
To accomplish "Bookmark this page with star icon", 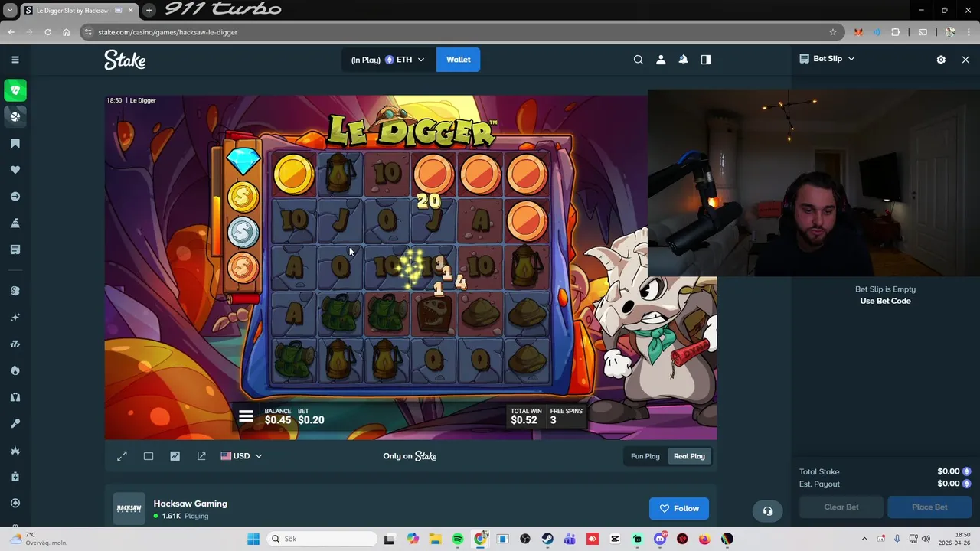I will coord(833,32).
